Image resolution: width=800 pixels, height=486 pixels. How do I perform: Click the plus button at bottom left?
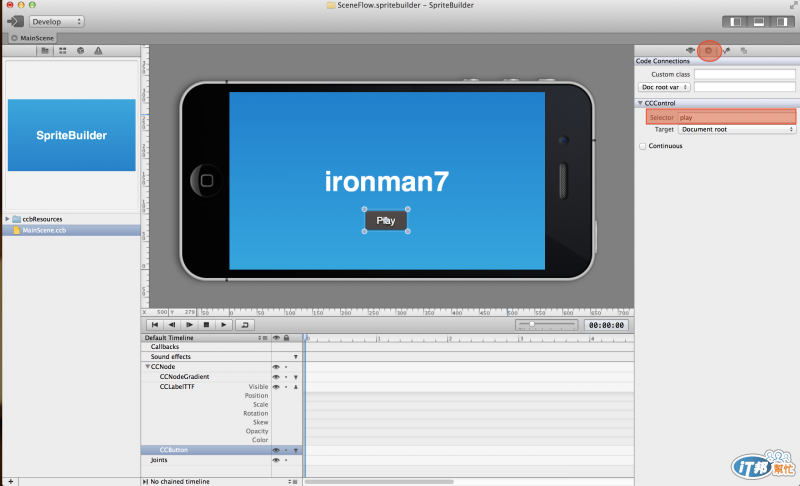tap(10, 481)
